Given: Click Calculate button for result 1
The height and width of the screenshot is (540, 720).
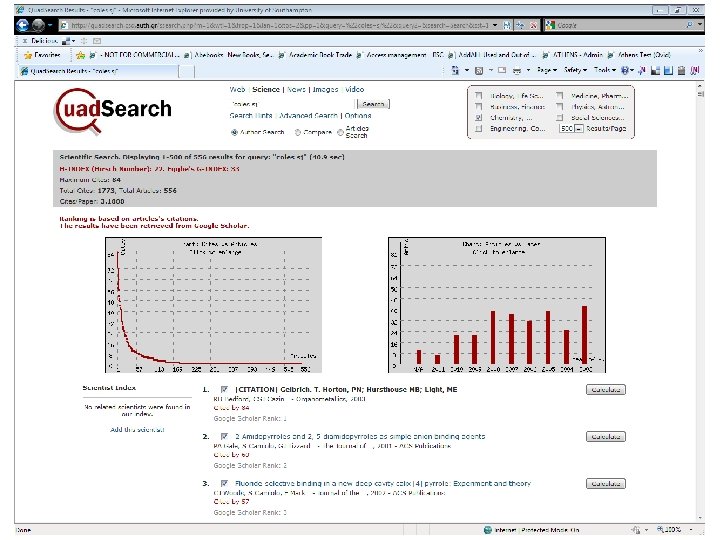Looking at the screenshot, I should (606, 390).
